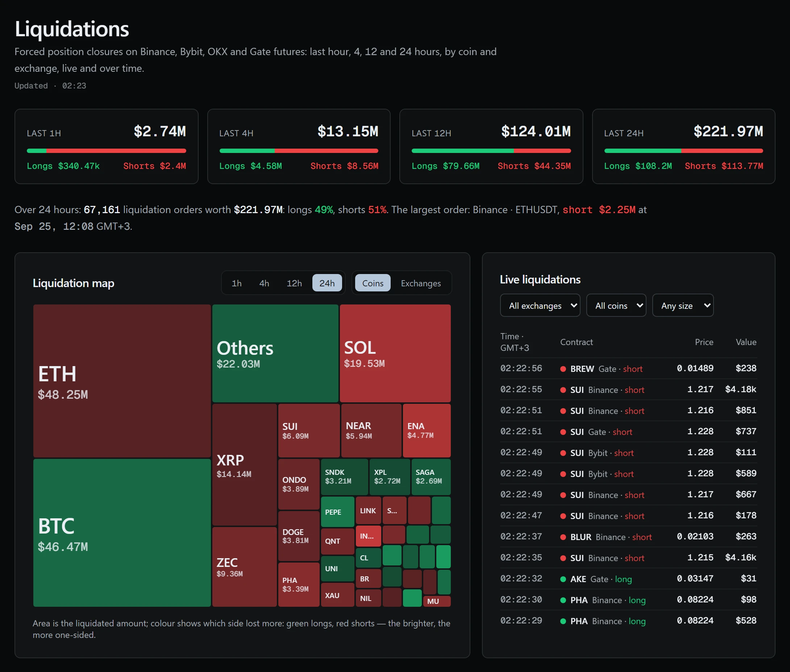Select the 24h timeframe tab

(x=327, y=283)
